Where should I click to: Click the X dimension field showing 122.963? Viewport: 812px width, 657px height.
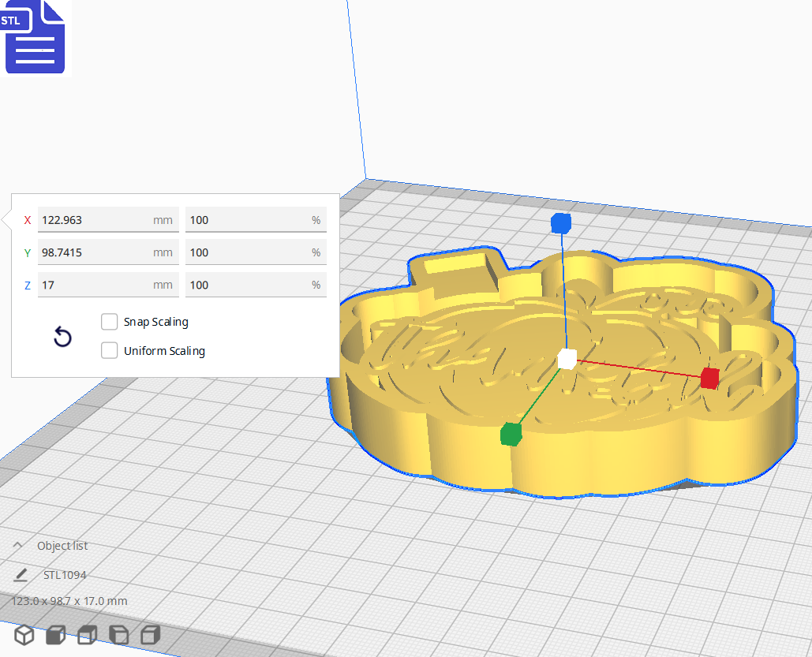(108, 219)
